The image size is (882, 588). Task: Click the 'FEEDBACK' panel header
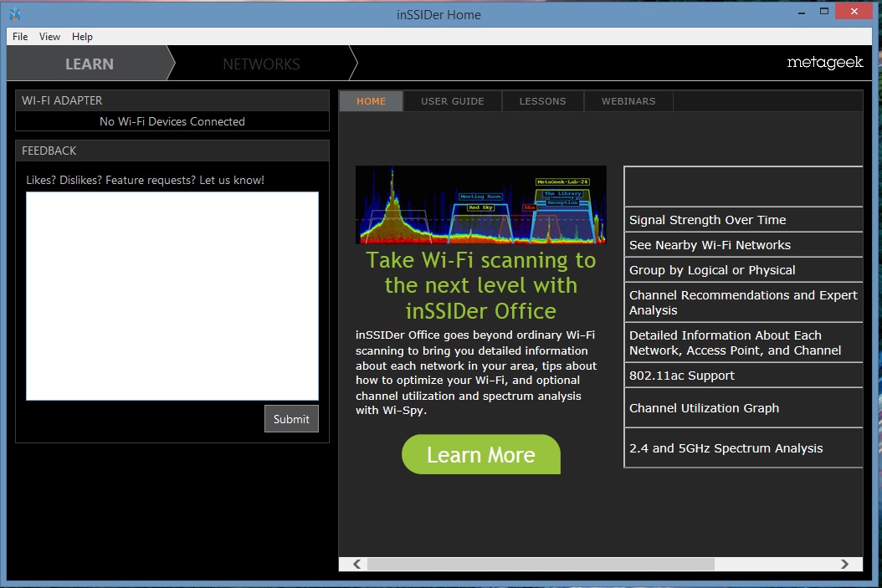point(172,151)
